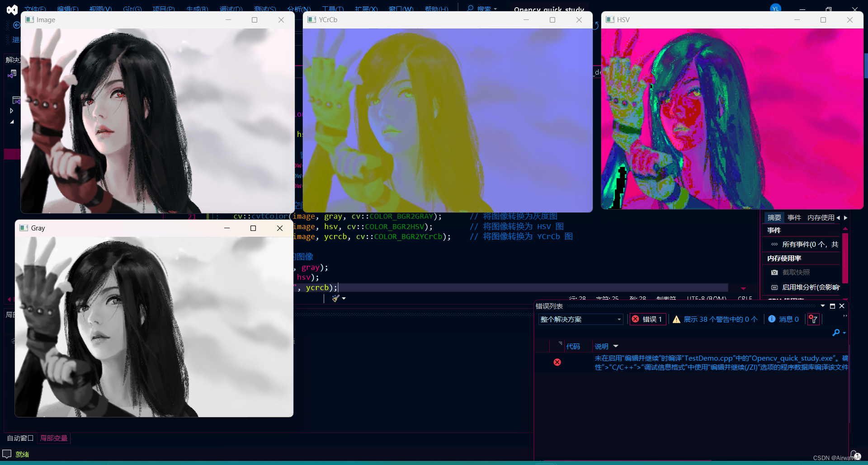Click the user account avatar icon

coord(776,9)
